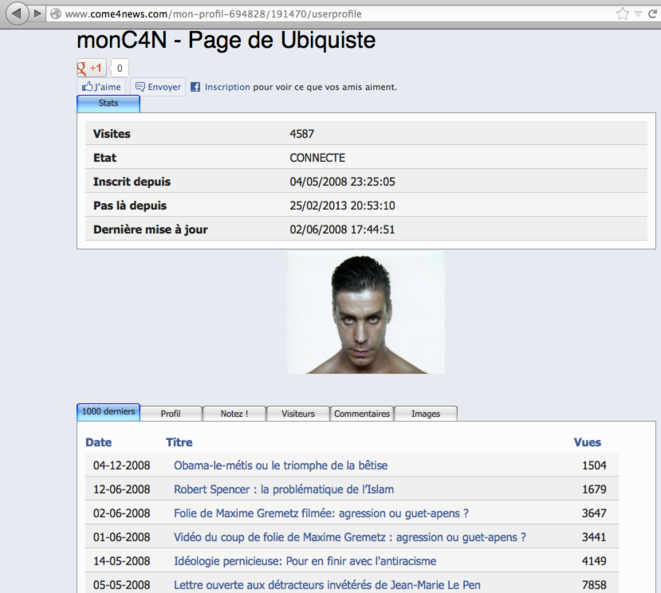Click the views count 7858
Viewport: 661px width, 593px height.
click(594, 585)
